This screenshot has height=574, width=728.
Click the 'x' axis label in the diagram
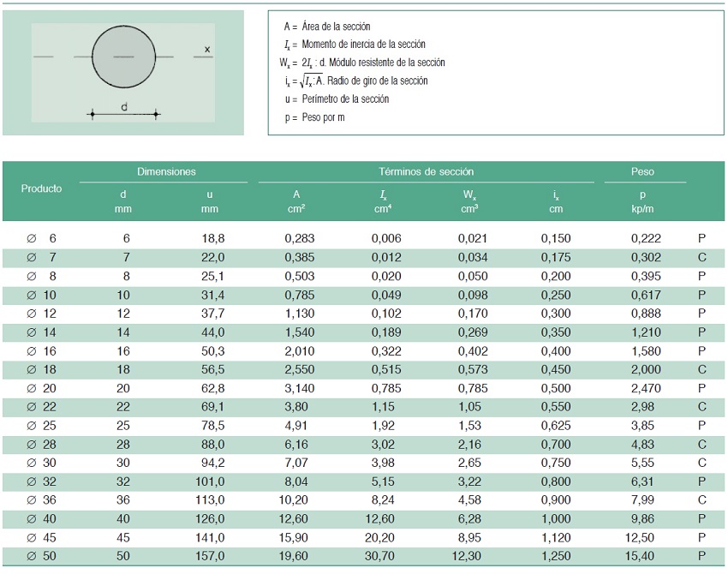click(206, 50)
